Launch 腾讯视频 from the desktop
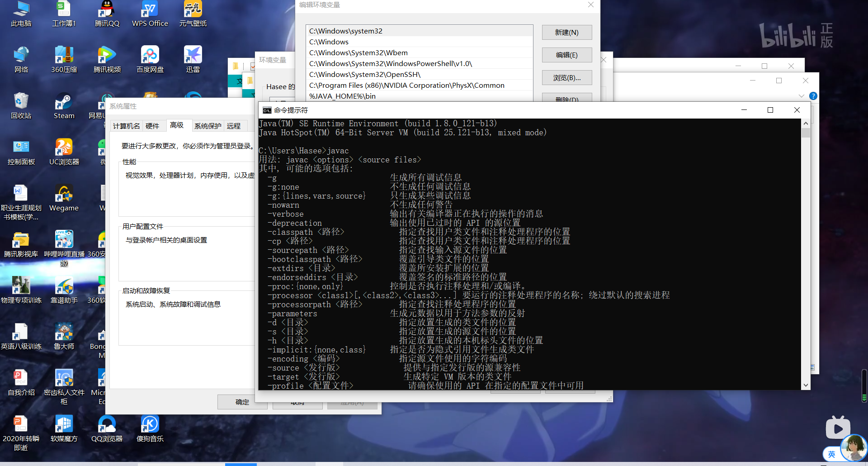Screen dimensions: 868x466 point(107,59)
